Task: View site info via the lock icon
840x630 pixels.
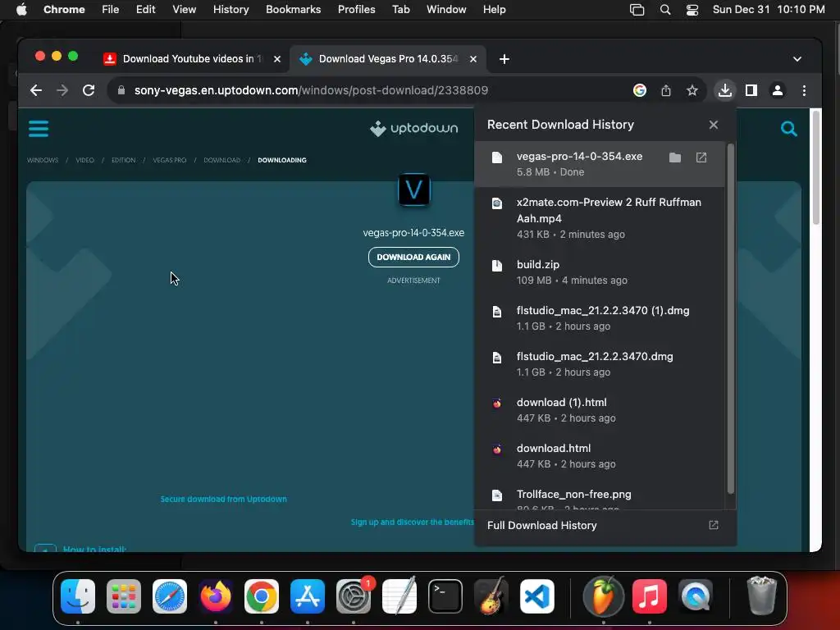Action: point(121,90)
